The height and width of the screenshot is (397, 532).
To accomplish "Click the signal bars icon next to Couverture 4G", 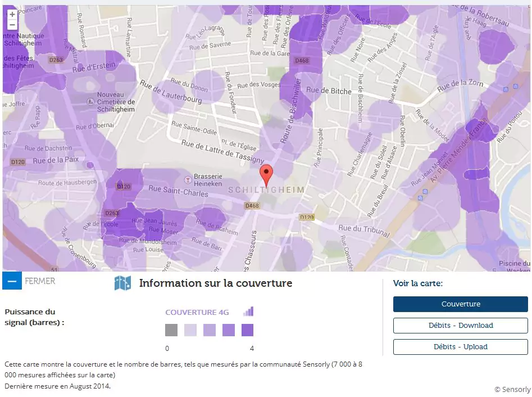I will coord(248,312).
